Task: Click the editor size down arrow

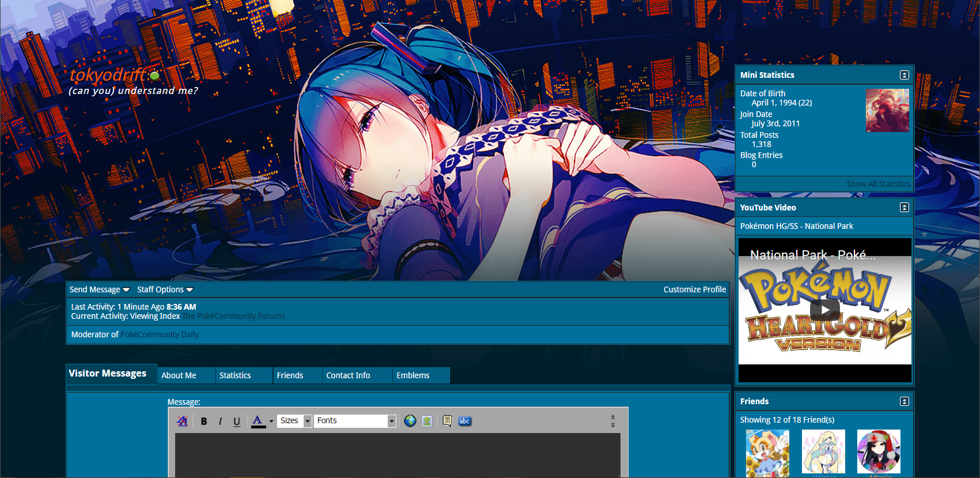Action: 613,425
